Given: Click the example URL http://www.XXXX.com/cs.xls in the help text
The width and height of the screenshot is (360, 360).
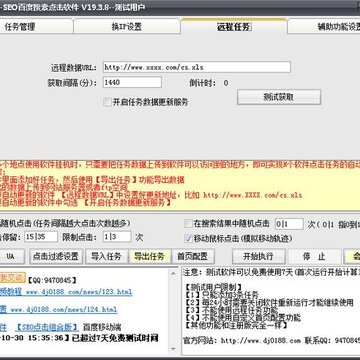Looking at the screenshot, I should click(x=252, y=195).
